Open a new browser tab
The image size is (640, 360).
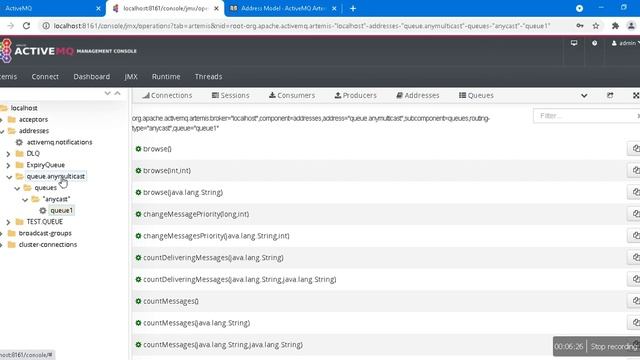click(353, 8)
